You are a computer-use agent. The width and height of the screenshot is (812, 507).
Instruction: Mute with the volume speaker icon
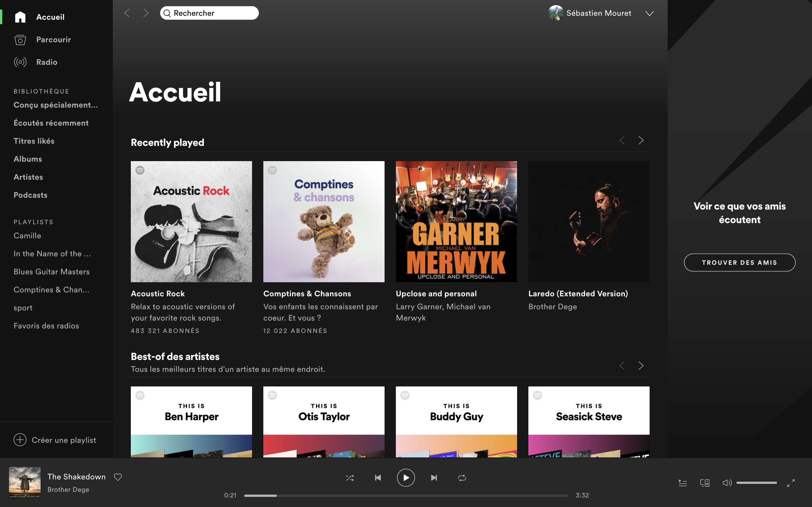tap(727, 483)
